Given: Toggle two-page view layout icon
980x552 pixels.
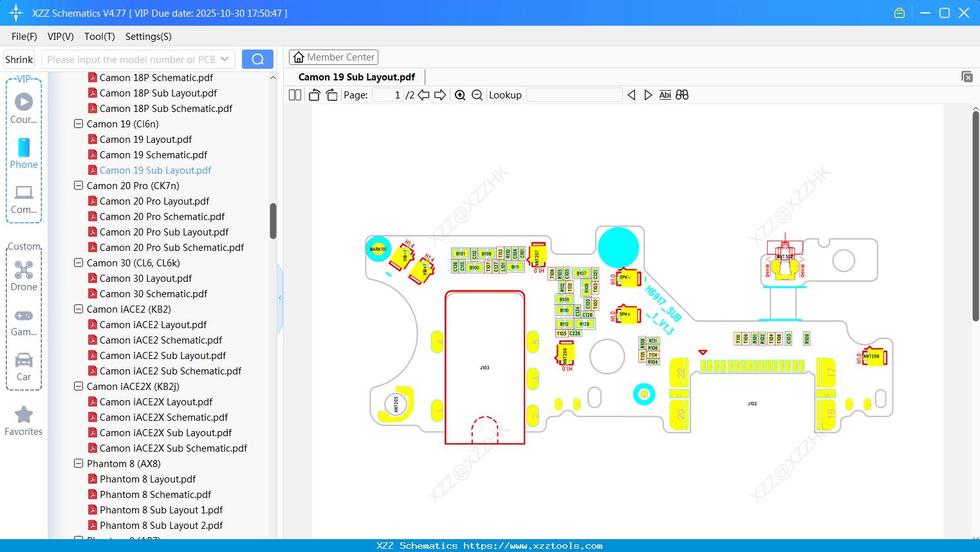Looking at the screenshot, I should [x=295, y=95].
